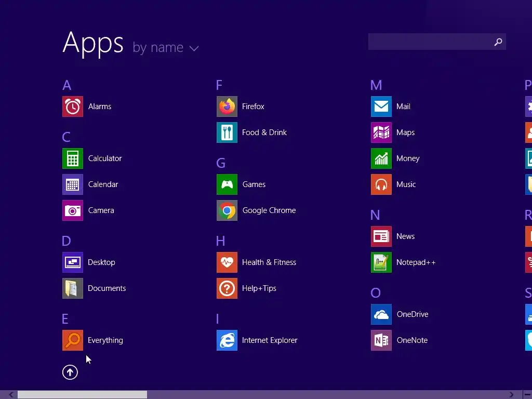Open the Games app icon
This screenshot has height=399, width=532.
click(227, 184)
